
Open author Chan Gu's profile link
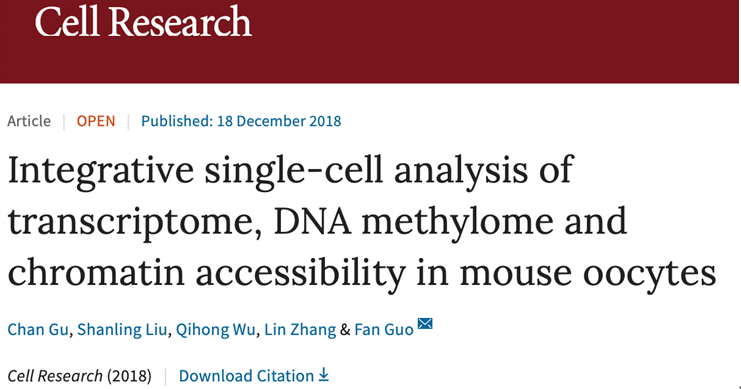[38, 329]
